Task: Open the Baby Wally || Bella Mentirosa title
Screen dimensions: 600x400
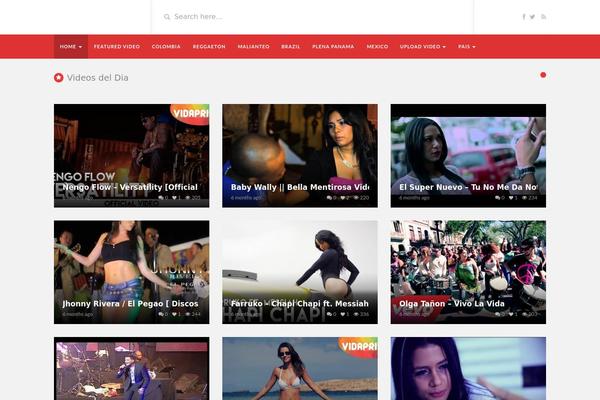Action: (x=300, y=187)
